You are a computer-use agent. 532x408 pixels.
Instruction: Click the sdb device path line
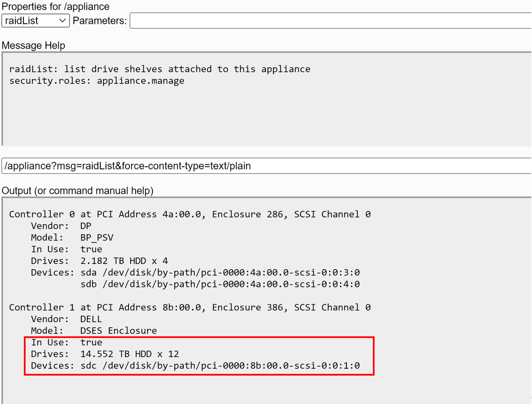click(x=220, y=284)
